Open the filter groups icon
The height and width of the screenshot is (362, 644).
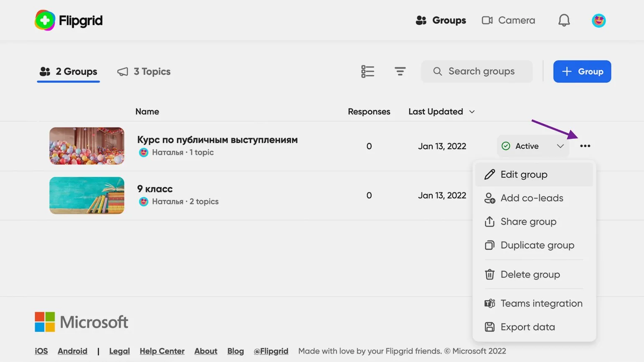[x=400, y=71]
